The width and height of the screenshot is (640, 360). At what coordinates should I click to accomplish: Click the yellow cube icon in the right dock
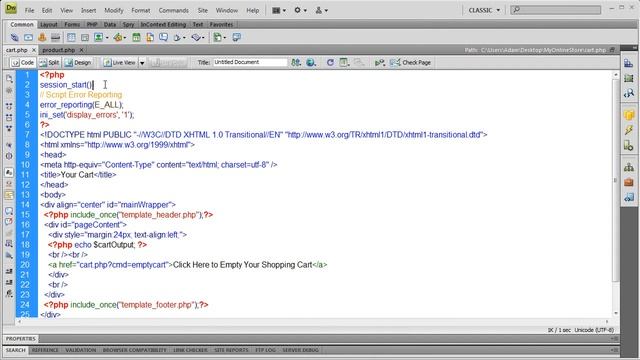[629, 115]
